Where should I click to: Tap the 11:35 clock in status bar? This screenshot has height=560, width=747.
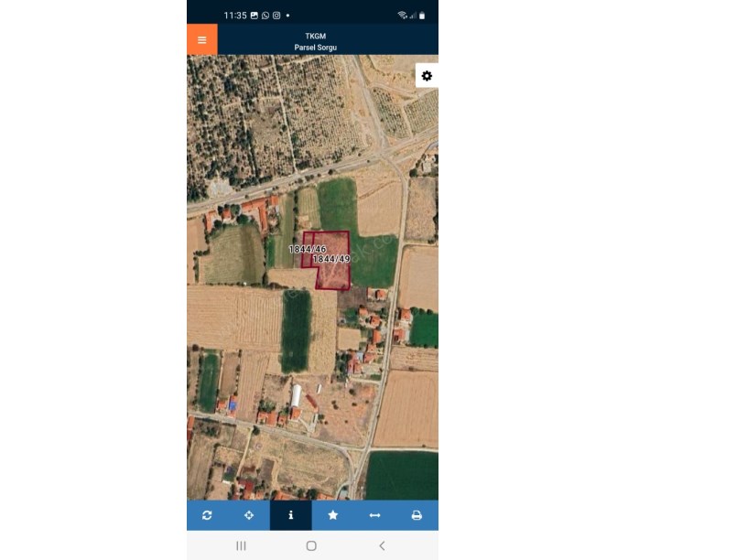[235, 16]
